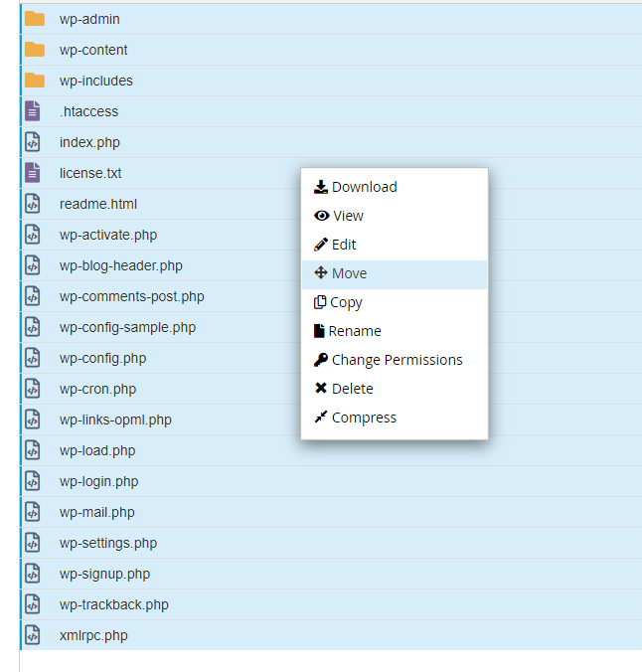
Task: Click the wp-login.php file icon
Action: [32, 481]
